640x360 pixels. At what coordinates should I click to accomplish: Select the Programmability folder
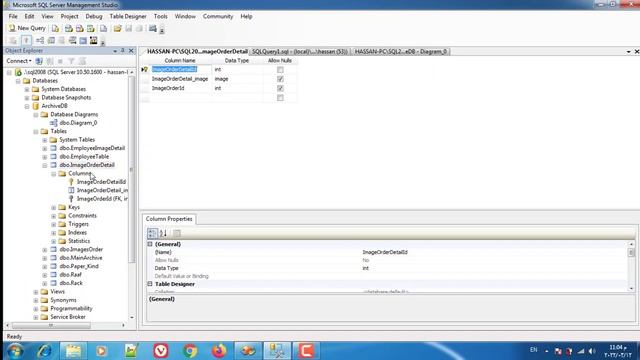[x=71, y=309]
